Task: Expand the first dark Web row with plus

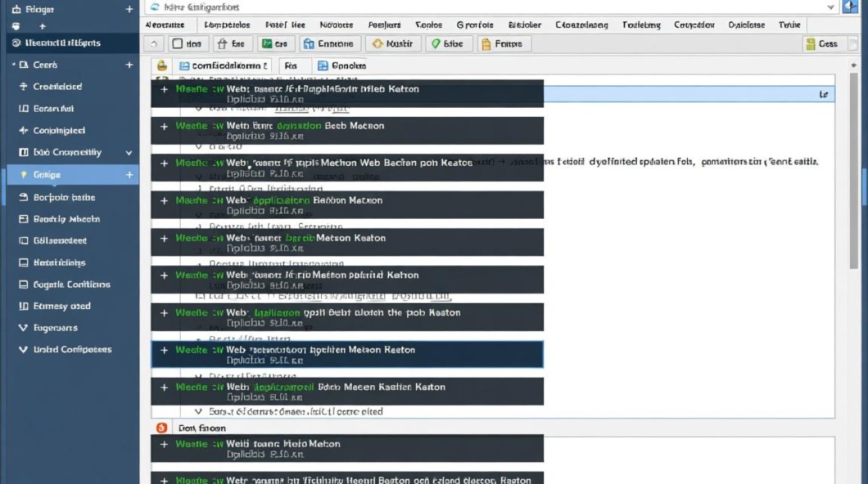Action: pos(164,89)
